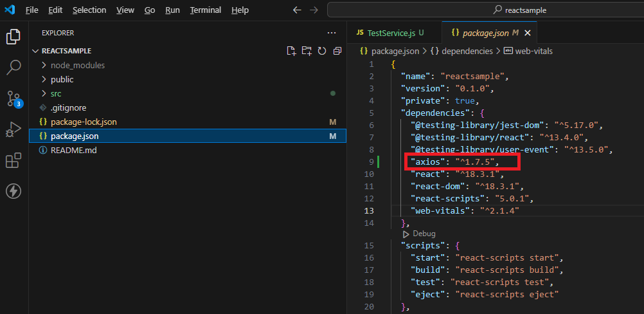The width and height of the screenshot is (644, 314).
Task: Close the package.json editor tab
Action: pyautogui.click(x=528, y=32)
